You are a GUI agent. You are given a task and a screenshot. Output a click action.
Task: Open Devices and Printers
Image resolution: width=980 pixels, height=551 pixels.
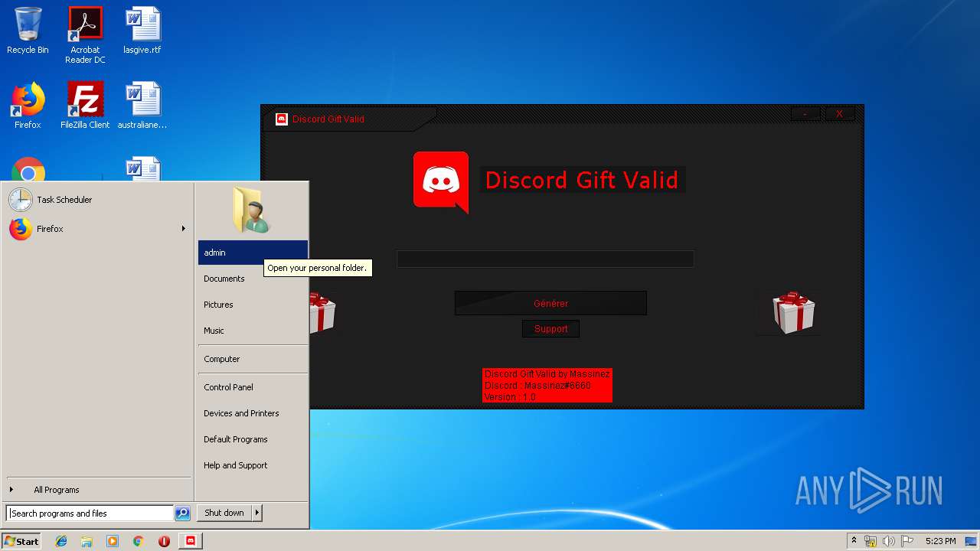tap(253, 413)
